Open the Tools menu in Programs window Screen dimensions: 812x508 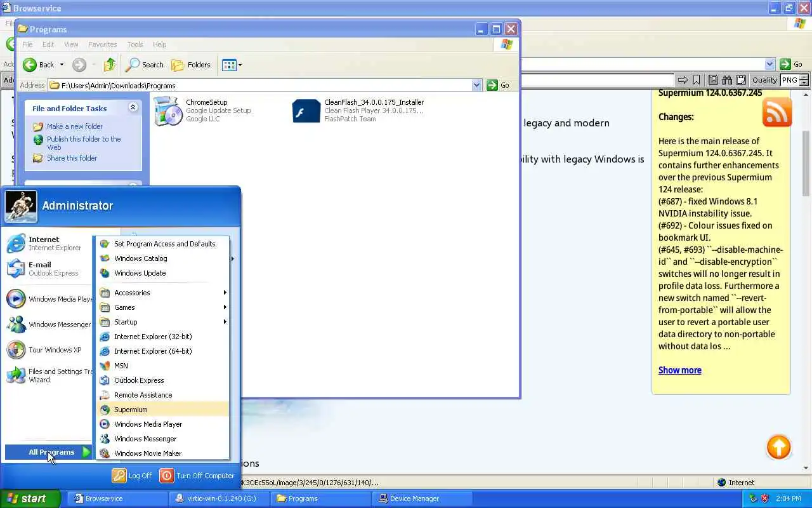135,44
